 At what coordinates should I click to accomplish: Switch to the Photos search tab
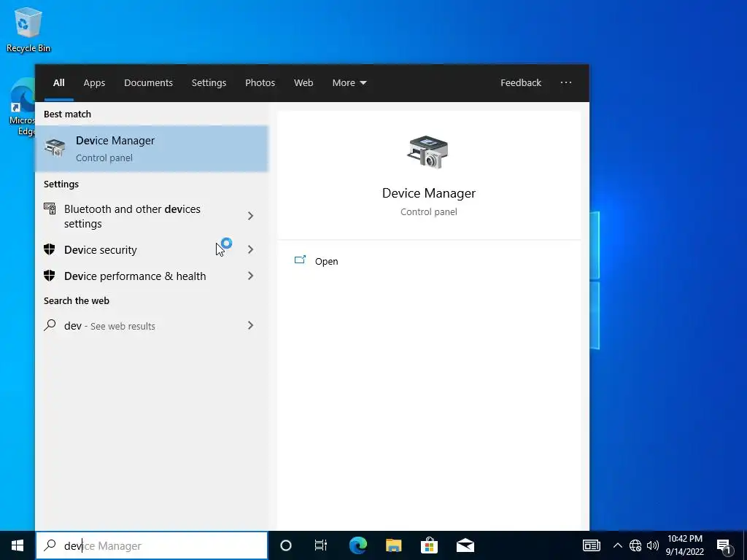point(260,83)
